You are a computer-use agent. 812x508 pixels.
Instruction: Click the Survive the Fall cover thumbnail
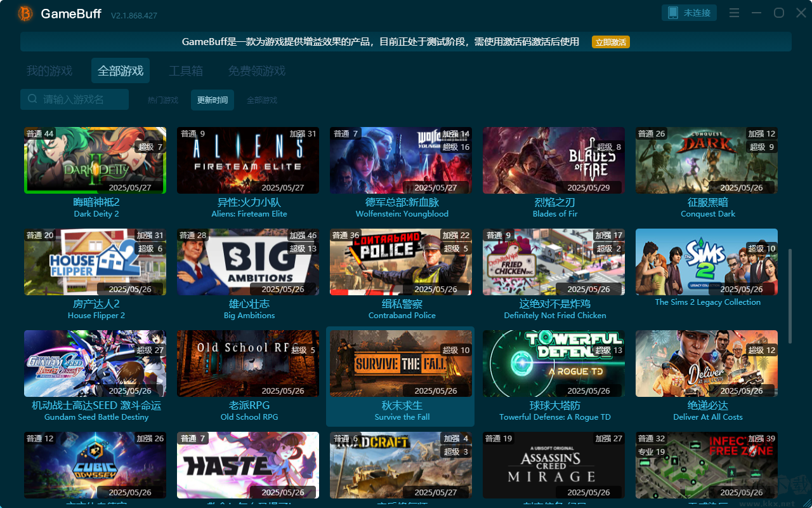(x=401, y=363)
